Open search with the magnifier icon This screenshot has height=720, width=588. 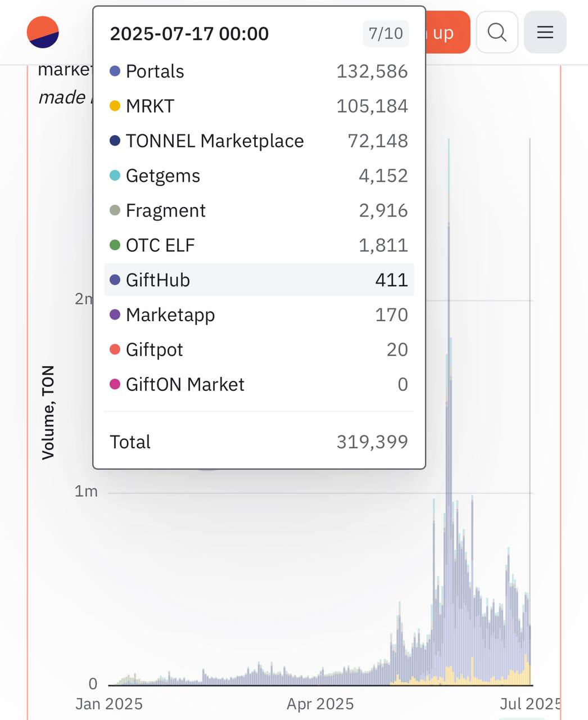pos(497,32)
